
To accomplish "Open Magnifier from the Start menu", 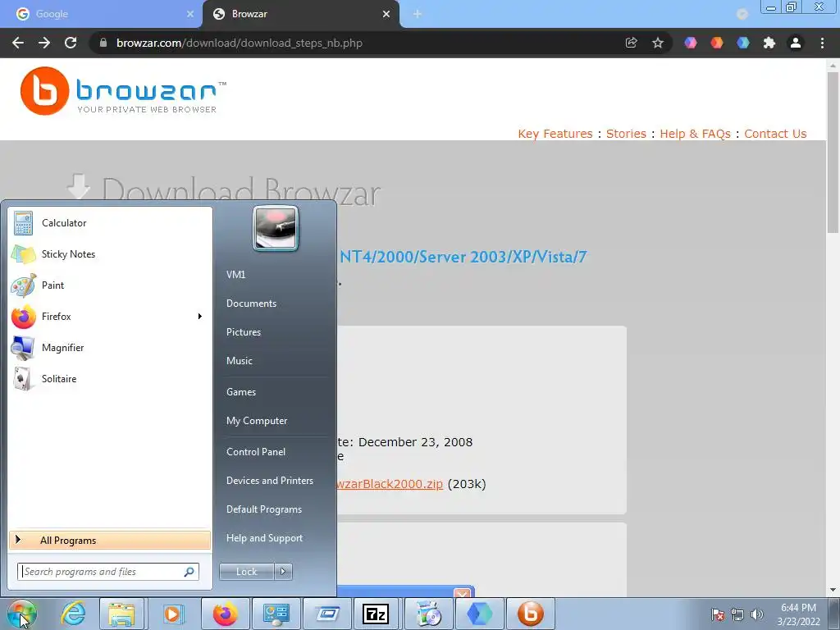I will point(110,347).
